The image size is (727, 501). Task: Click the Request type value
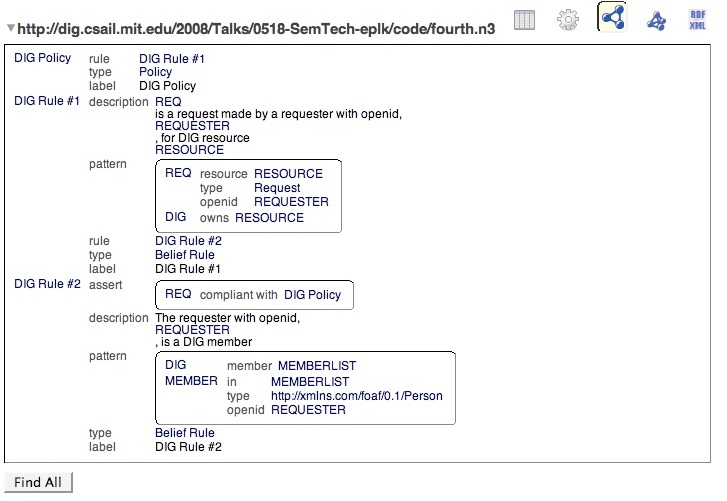277,188
